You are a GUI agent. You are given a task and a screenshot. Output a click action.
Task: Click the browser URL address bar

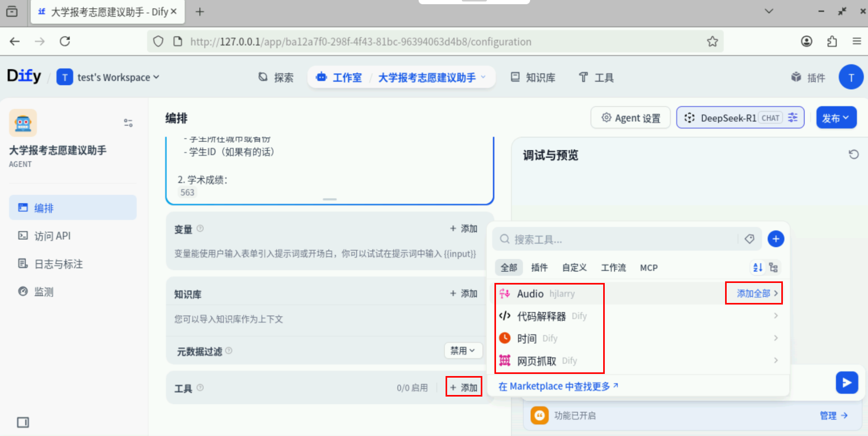click(x=435, y=41)
